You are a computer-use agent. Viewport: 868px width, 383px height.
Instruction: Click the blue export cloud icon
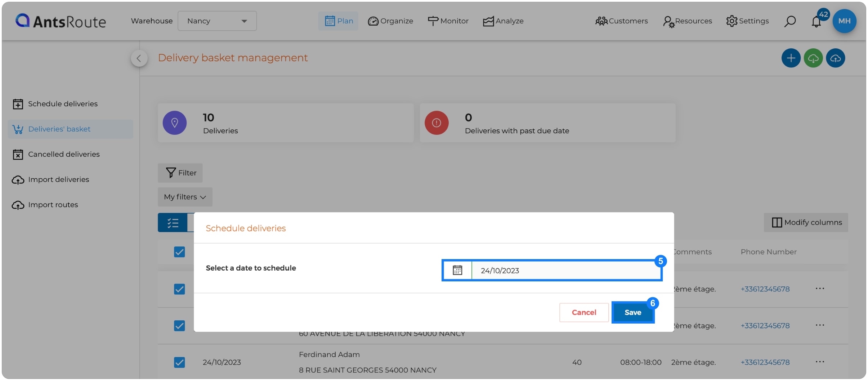(x=835, y=58)
